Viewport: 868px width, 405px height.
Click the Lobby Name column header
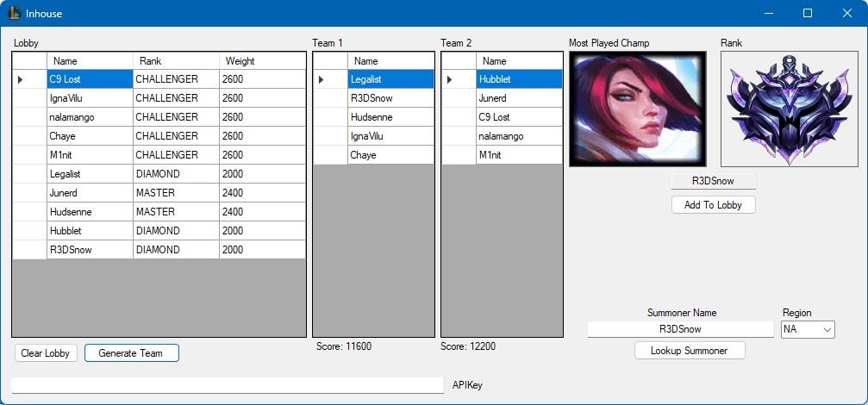90,61
